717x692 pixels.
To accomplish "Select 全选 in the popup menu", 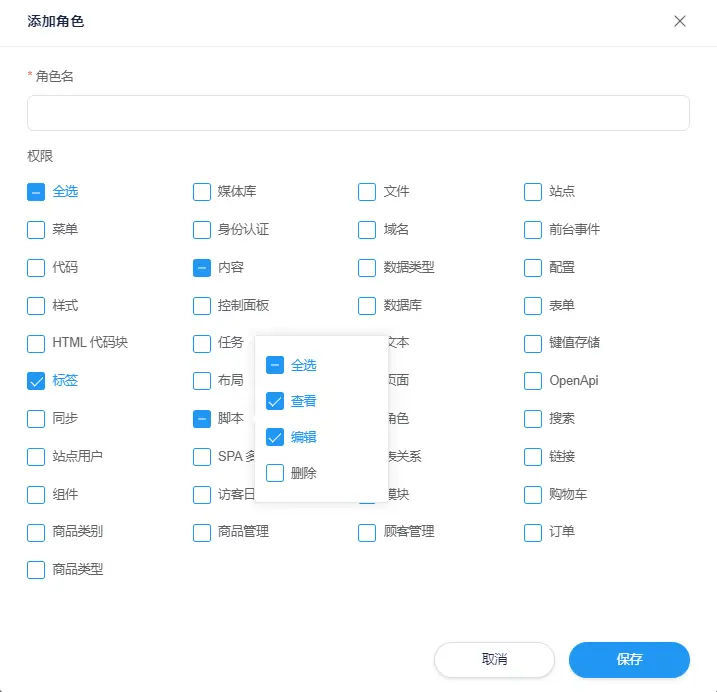I will pyautogui.click(x=275, y=366).
